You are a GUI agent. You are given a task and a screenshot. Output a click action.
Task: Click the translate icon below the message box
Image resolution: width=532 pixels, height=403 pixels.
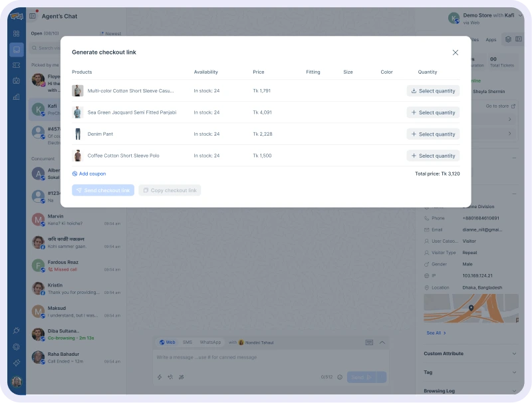tap(170, 376)
